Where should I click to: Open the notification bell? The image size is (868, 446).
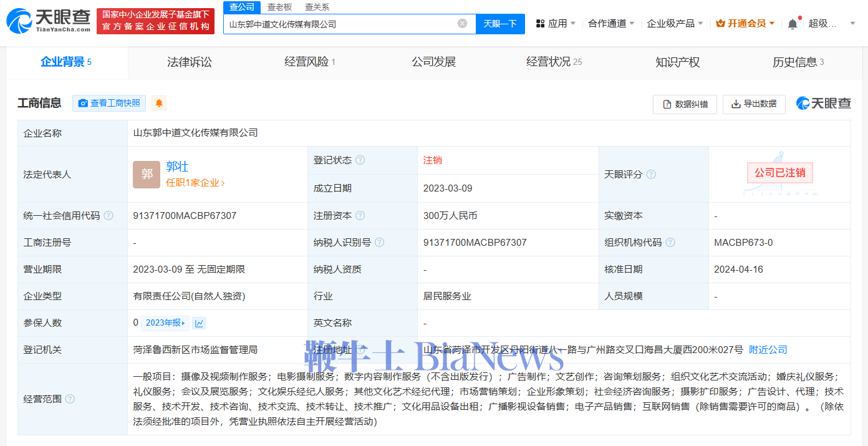pos(793,24)
